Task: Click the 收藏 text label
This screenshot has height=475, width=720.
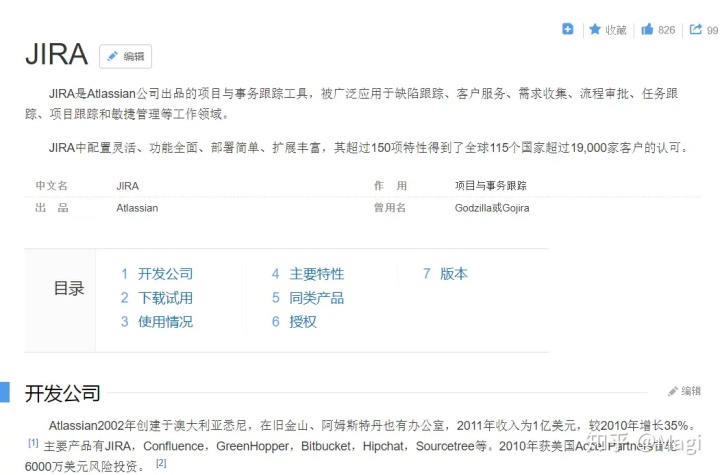Action: 616,30
